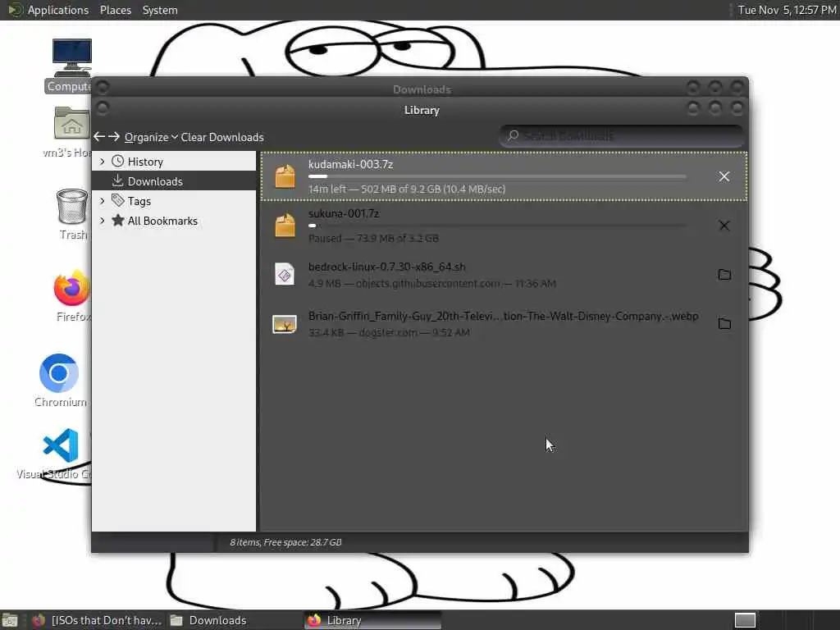Launch Visual Studio Code from desktop
This screenshot has height=630, width=840.
[61, 445]
